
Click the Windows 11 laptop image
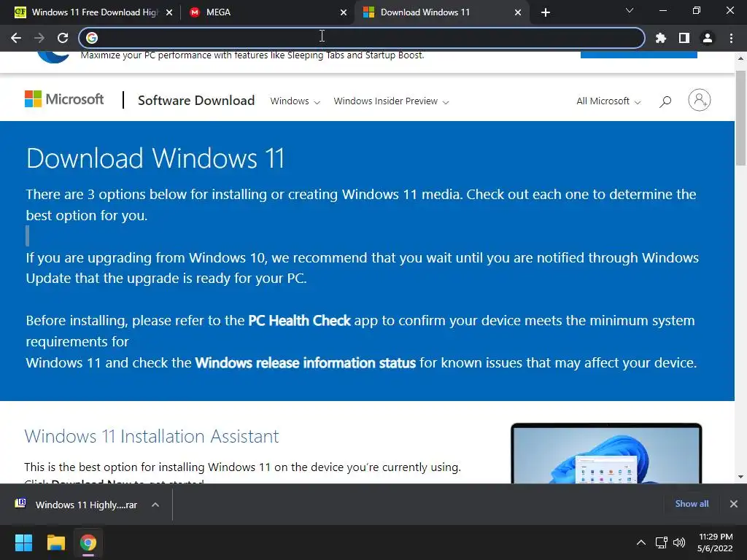tap(606, 453)
